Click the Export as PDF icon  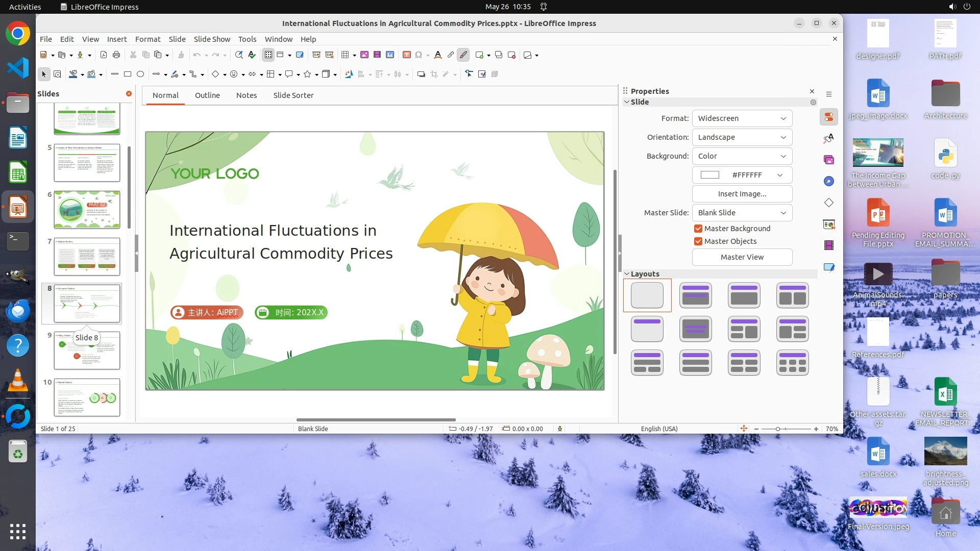pos(104,55)
